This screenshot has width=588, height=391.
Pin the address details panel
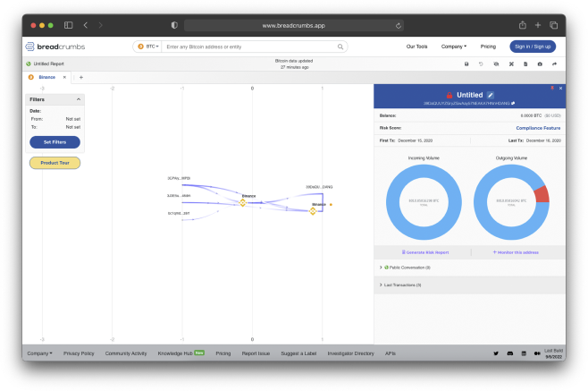pyautogui.click(x=552, y=88)
